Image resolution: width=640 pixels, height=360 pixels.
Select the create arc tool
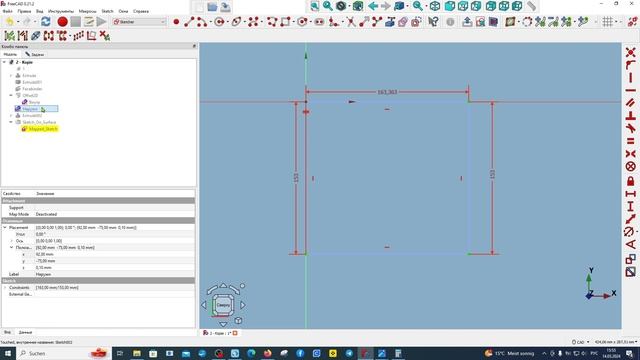202,22
